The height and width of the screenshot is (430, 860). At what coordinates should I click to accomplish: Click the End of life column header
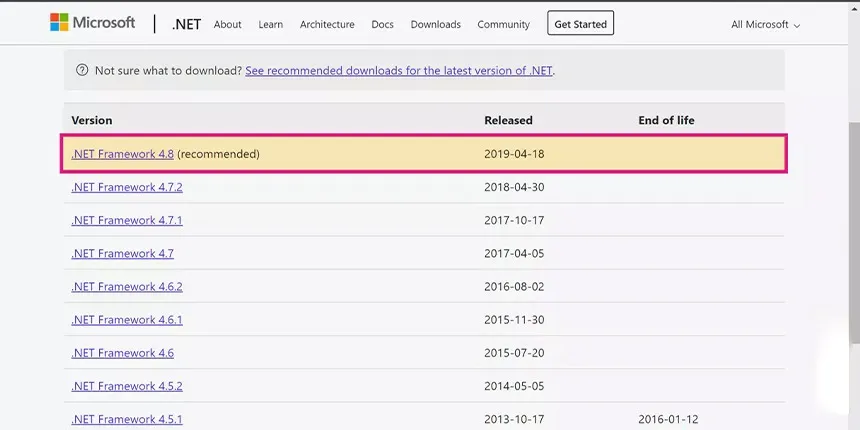[666, 120]
